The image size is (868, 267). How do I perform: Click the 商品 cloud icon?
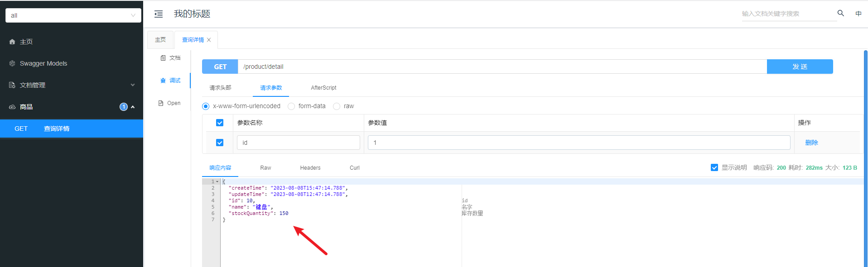click(12, 107)
